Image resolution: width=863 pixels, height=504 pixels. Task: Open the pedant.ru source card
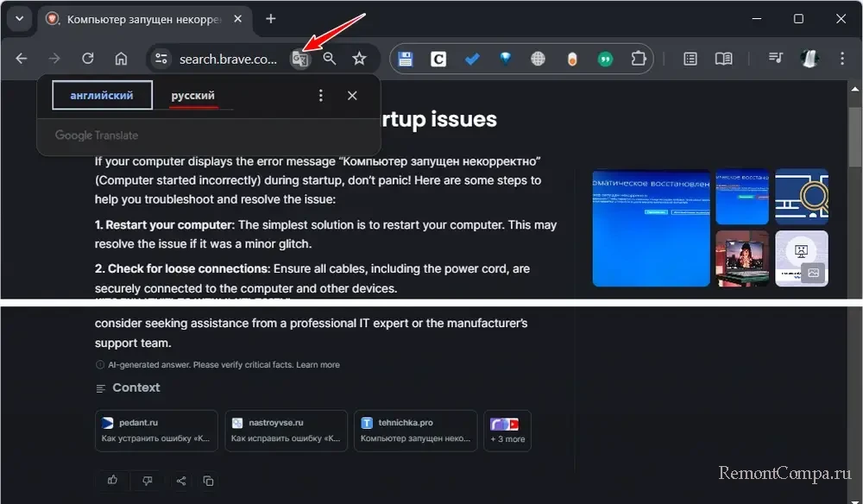coord(155,431)
